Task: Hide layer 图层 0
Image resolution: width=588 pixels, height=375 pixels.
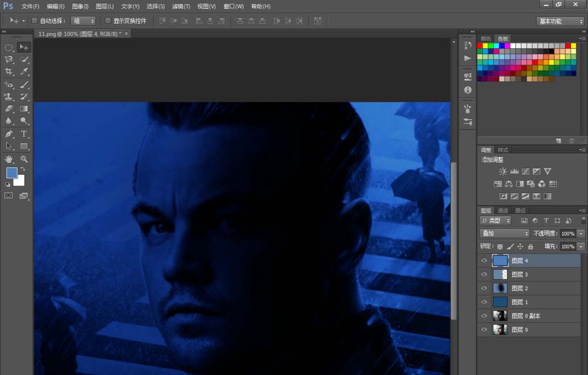Action: (x=484, y=330)
